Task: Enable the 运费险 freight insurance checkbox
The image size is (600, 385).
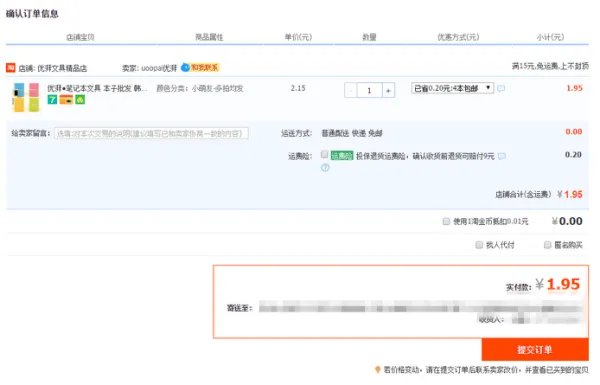Action: tap(324, 154)
